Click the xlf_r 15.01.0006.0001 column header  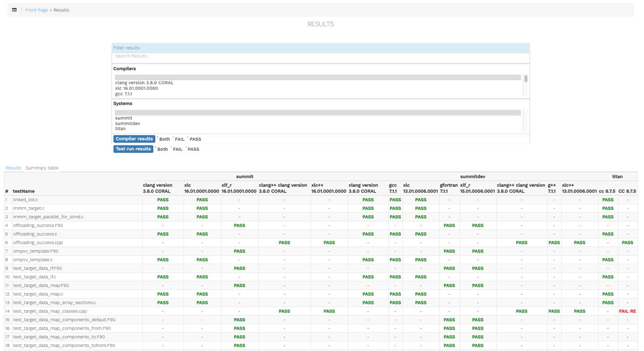478,188
